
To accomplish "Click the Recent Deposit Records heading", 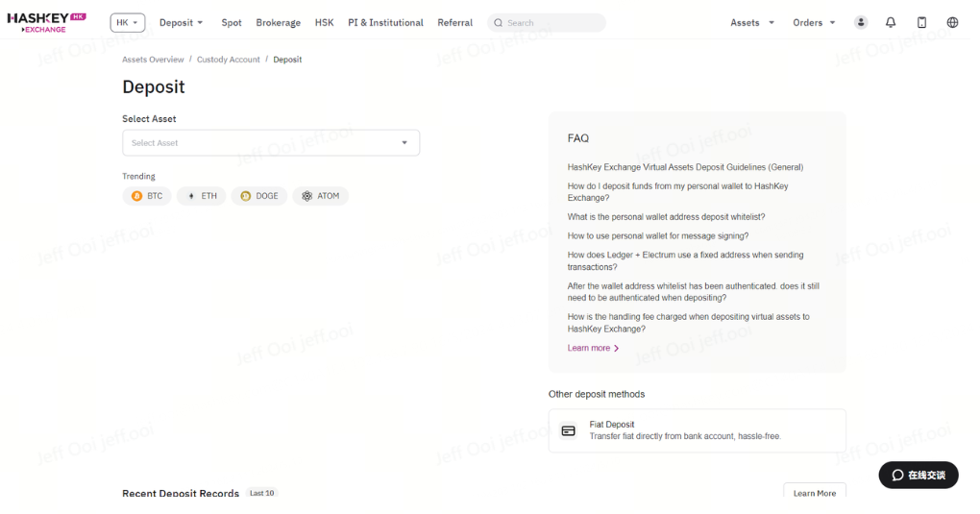I will [x=181, y=494].
